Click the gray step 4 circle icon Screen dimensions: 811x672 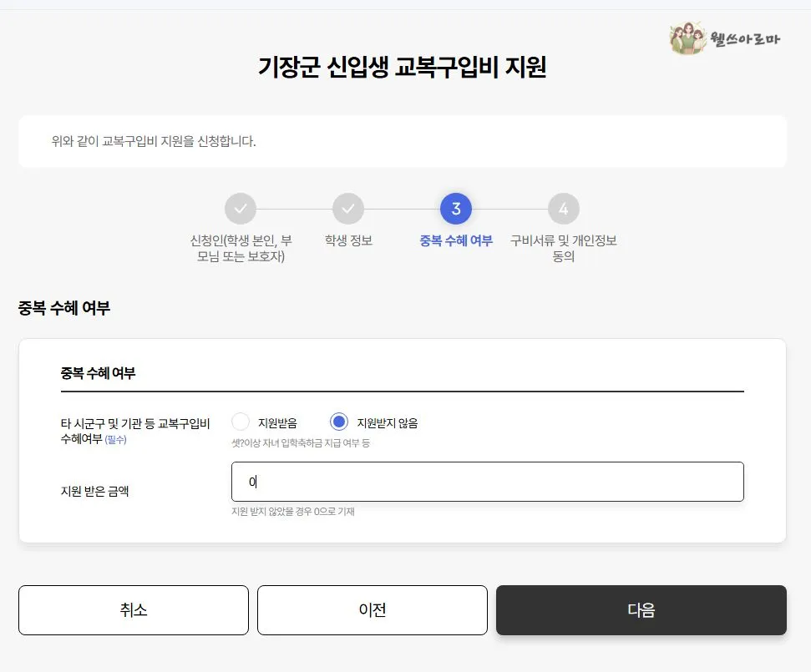coord(563,209)
